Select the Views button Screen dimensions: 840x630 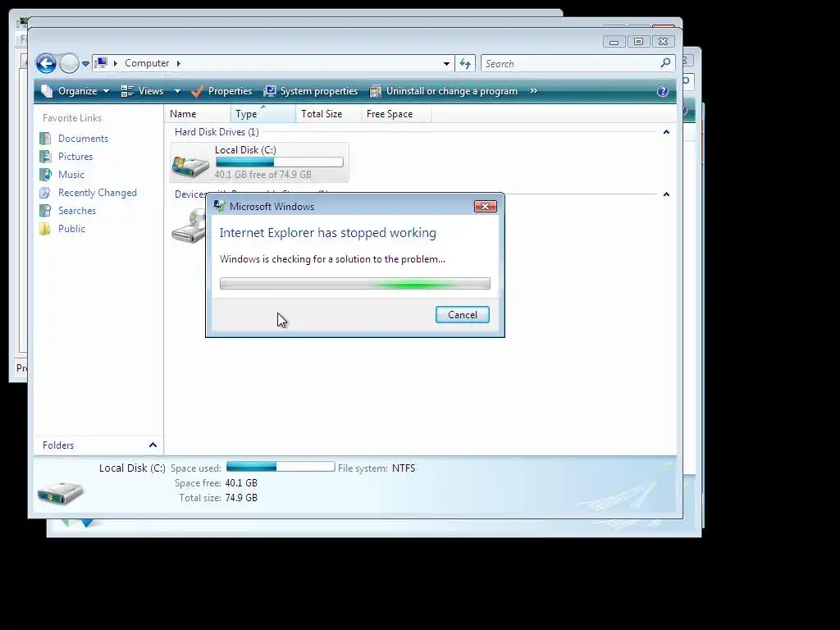tap(143, 91)
